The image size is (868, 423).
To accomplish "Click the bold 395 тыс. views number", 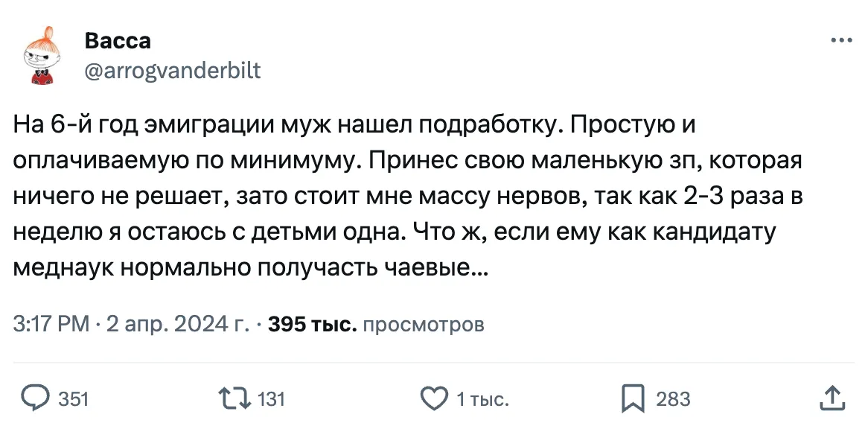I will coord(313,324).
